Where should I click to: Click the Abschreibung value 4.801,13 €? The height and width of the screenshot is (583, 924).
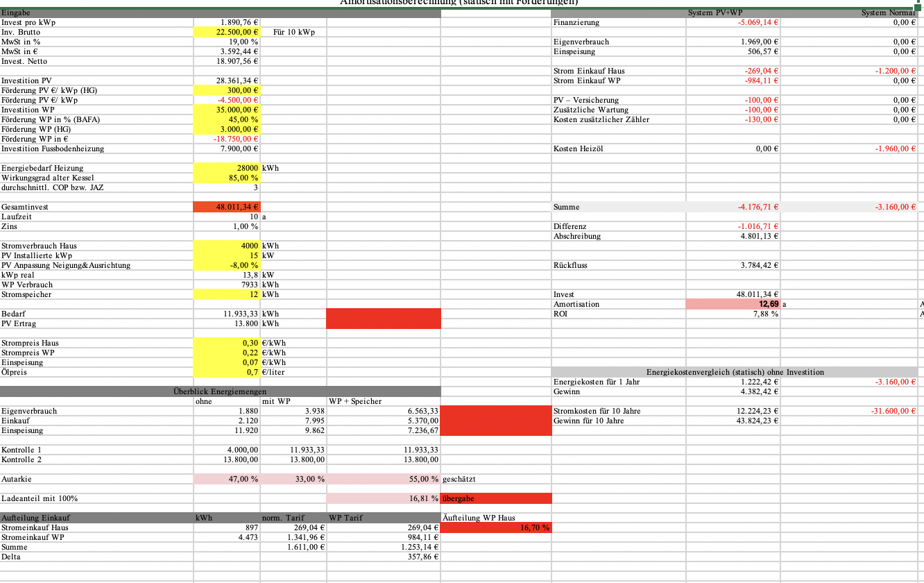[760, 236]
